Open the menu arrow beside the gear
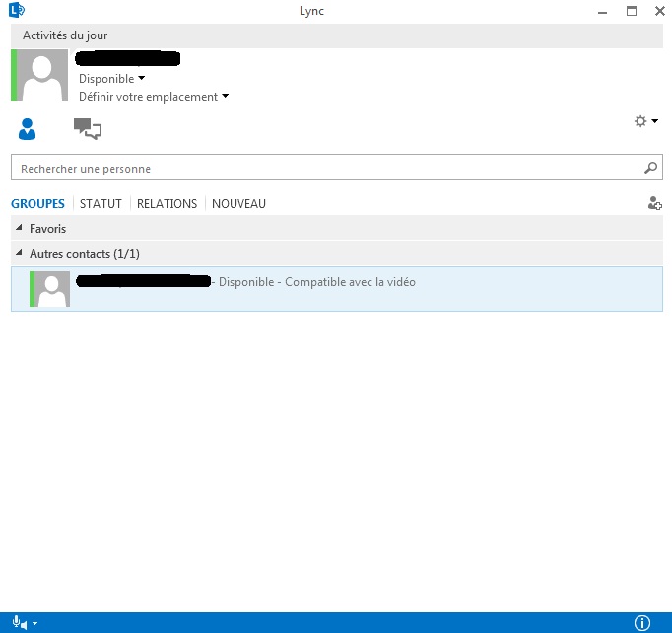672x633 pixels. [654, 121]
